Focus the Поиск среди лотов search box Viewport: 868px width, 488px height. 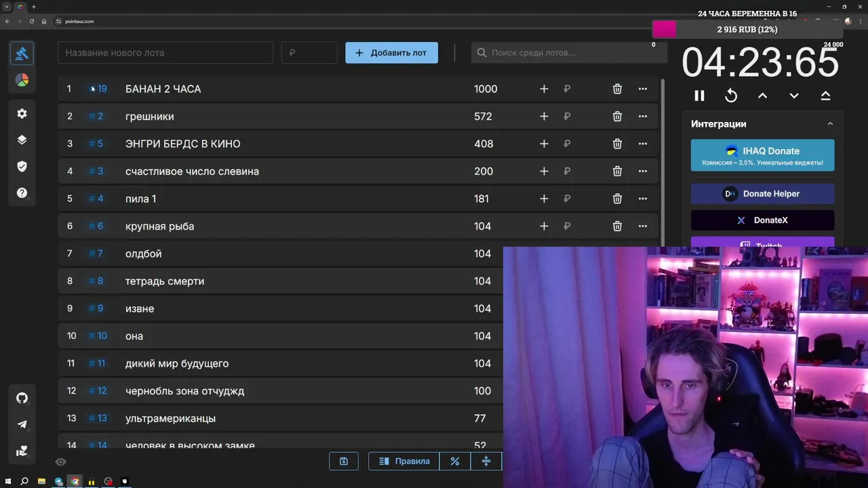(x=569, y=53)
